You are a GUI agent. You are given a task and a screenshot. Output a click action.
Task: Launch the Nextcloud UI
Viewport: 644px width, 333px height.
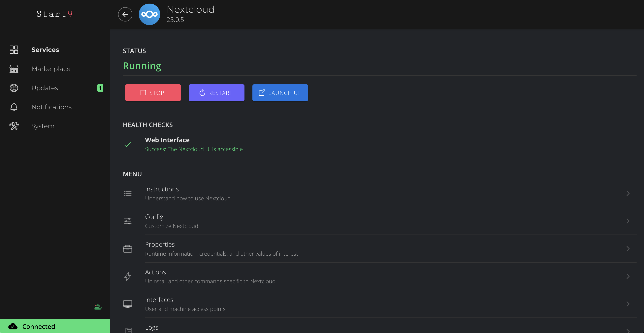click(280, 92)
